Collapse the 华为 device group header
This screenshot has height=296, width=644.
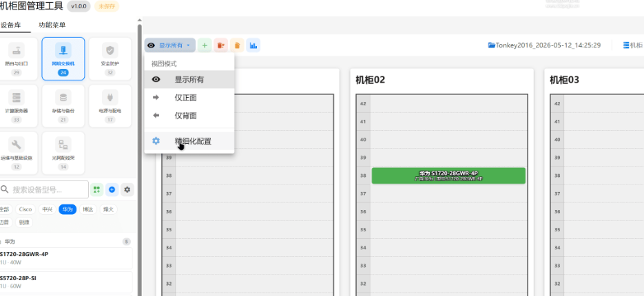(65, 242)
